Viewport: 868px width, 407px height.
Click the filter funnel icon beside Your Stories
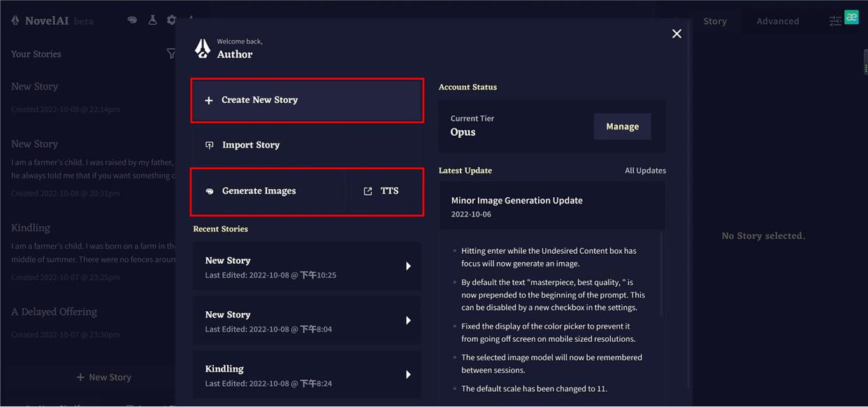(171, 54)
